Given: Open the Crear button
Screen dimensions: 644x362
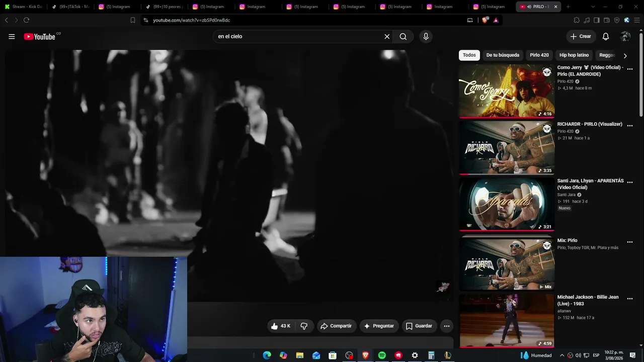Looking at the screenshot, I should tap(581, 36).
